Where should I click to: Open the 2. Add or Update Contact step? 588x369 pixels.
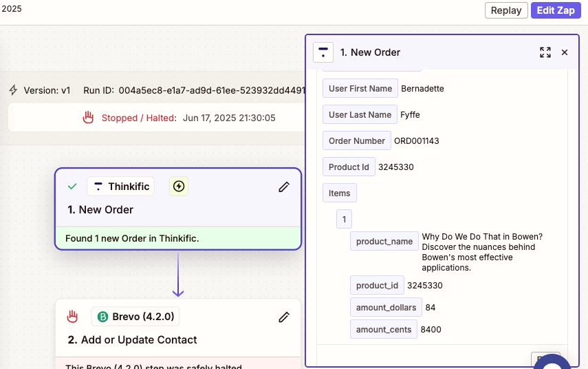[178, 334]
